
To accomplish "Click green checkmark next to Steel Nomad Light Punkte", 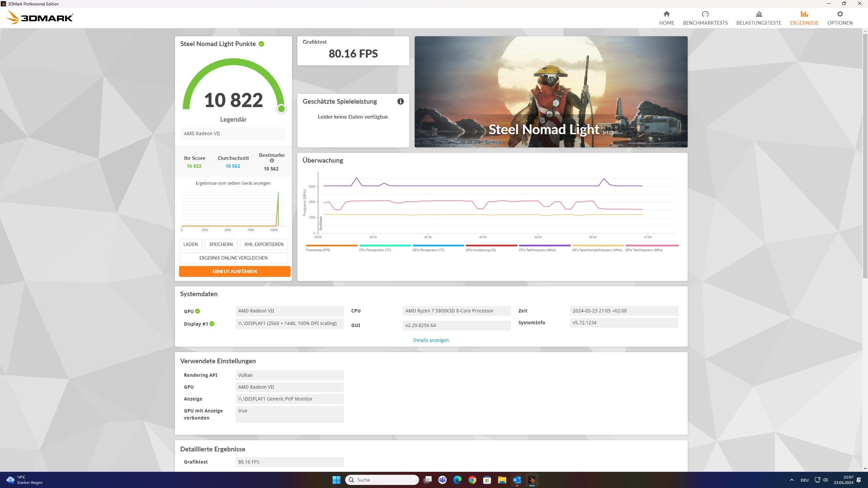I will 261,44.
